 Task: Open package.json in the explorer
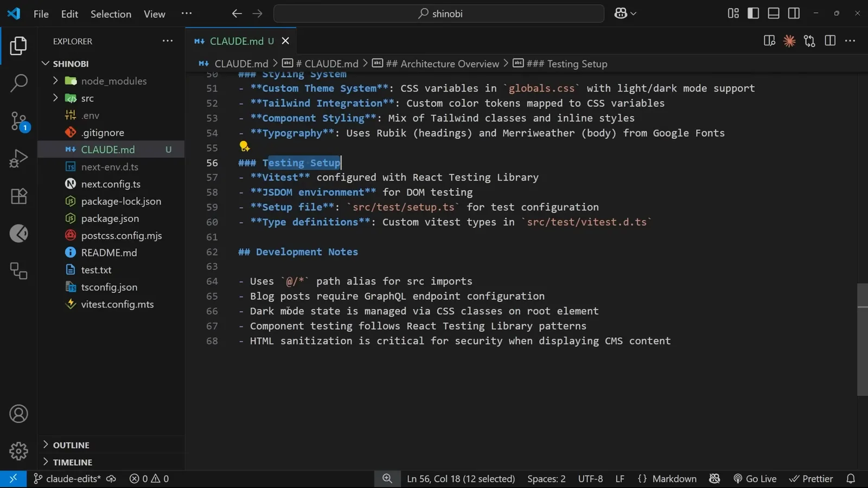(111, 218)
